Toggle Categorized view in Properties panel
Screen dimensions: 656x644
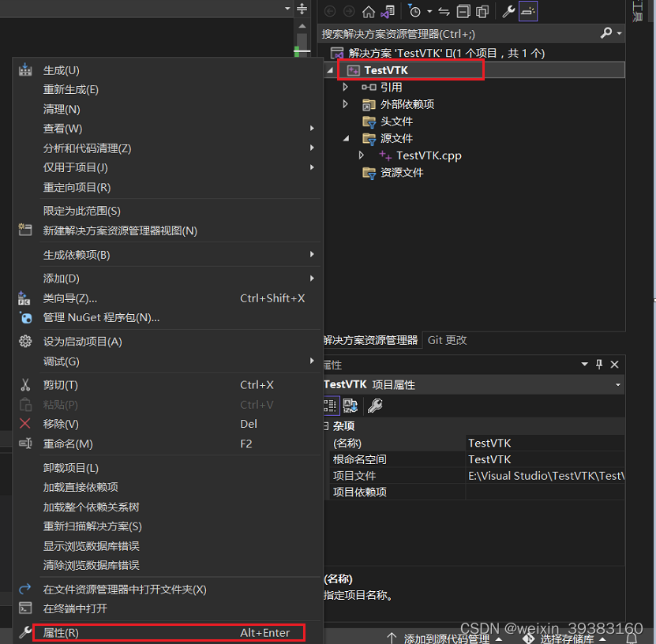pyautogui.click(x=331, y=406)
